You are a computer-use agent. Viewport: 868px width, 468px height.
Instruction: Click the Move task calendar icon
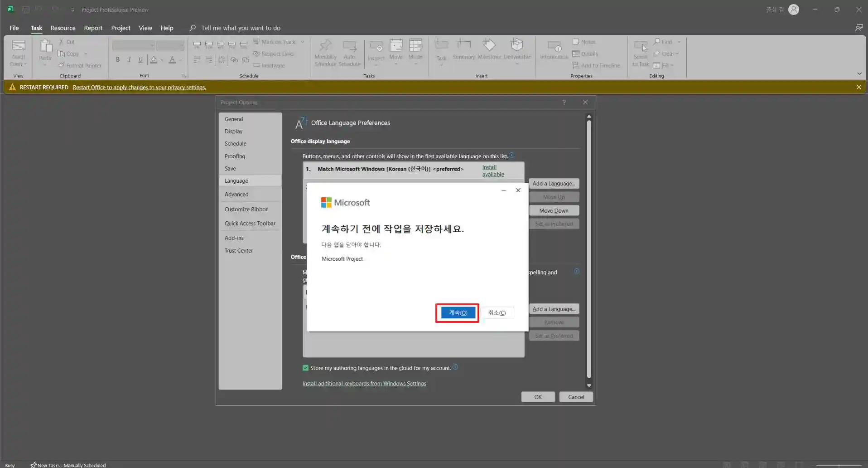(x=396, y=45)
